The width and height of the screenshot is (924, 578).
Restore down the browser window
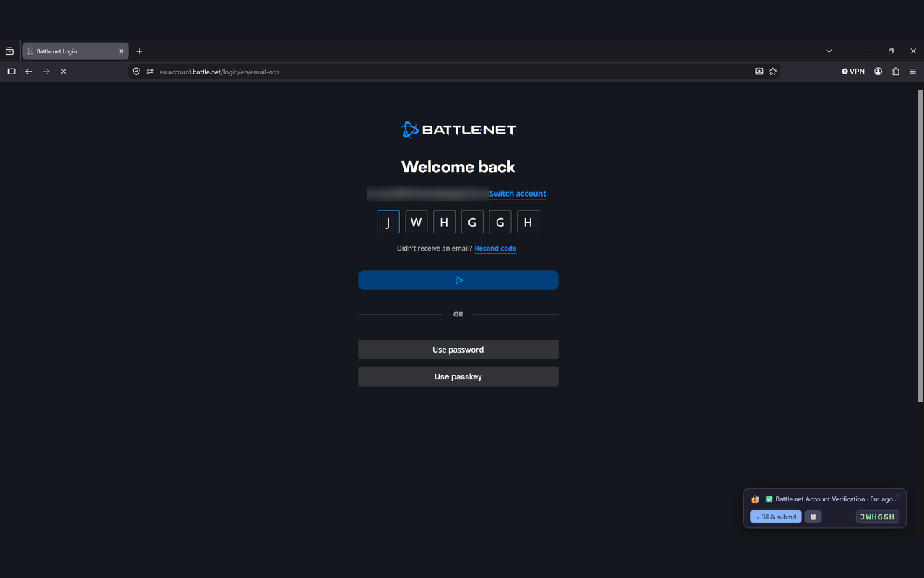point(891,51)
